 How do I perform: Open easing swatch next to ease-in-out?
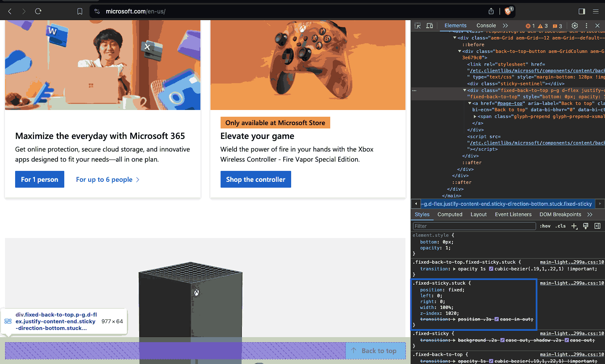point(497,319)
